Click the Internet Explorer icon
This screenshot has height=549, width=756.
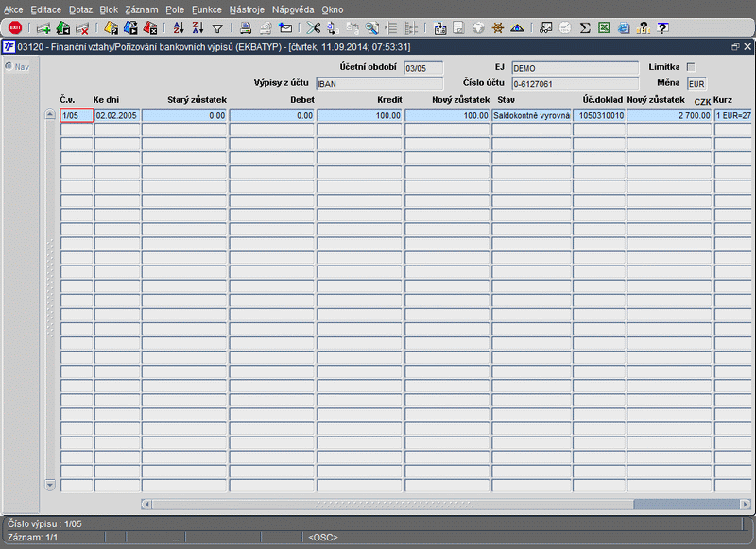[624, 28]
